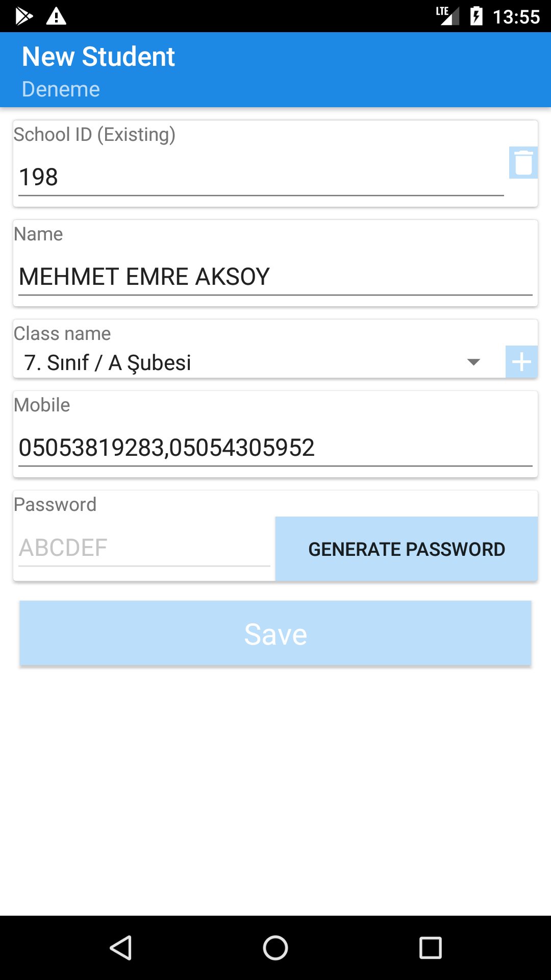
Task: Focus the Password field with ABCDEF hint
Action: [144, 548]
